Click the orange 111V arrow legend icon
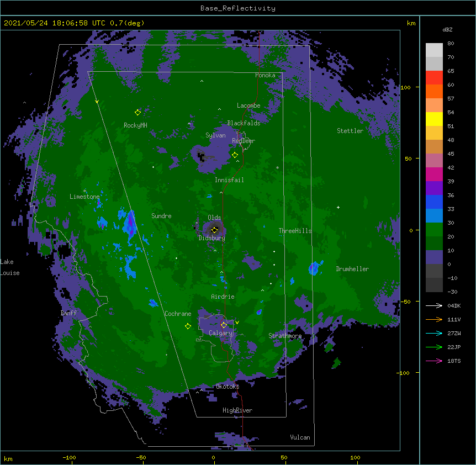The height and width of the screenshot is (465, 476). [x=434, y=319]
